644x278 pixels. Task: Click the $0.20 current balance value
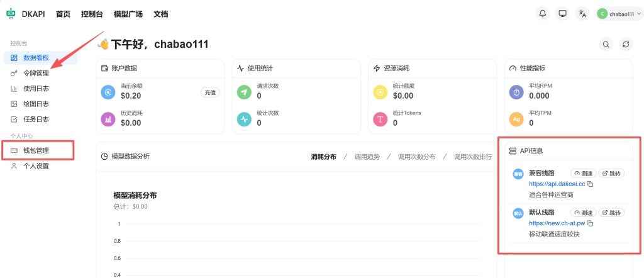point(131,96)
